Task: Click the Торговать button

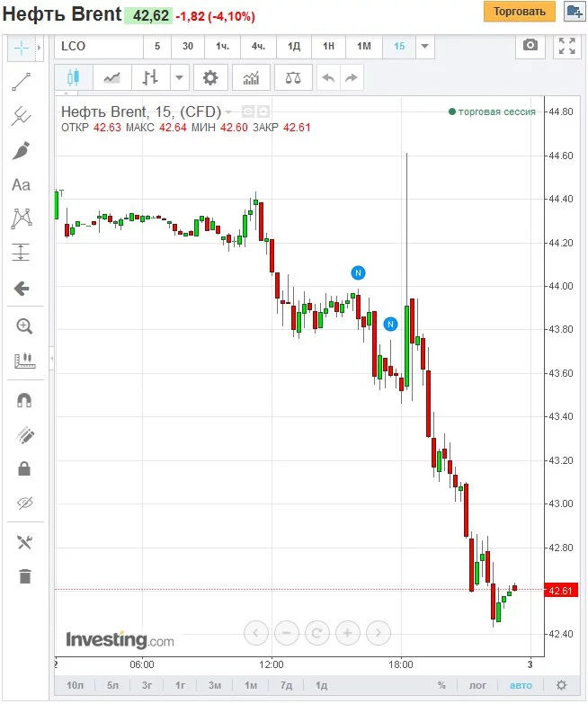Action: tap(520, 12)
